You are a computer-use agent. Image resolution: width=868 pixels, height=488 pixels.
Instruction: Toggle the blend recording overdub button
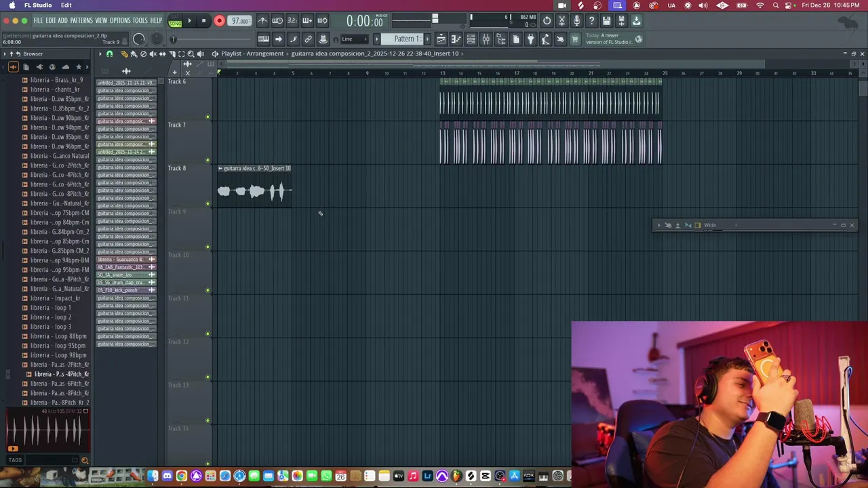coord(307,21)
